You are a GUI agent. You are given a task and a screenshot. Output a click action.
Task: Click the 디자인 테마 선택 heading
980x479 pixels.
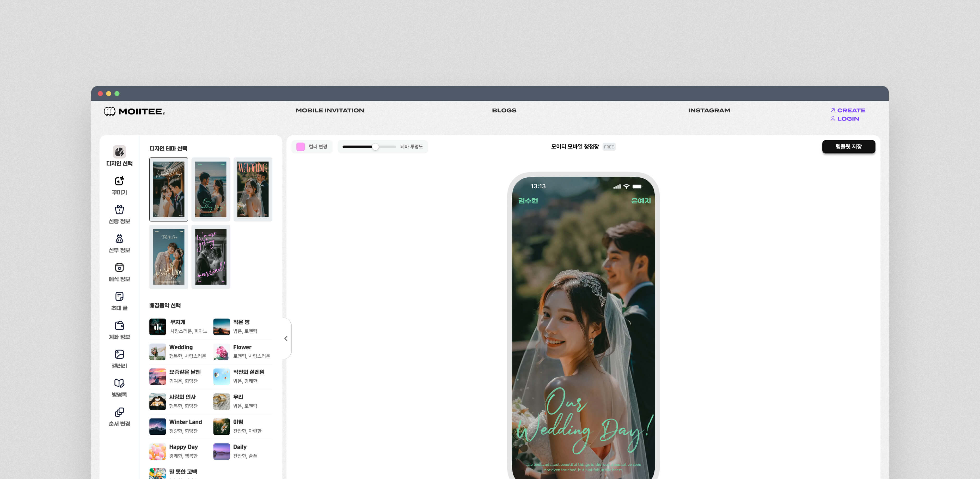click(168, 148)
